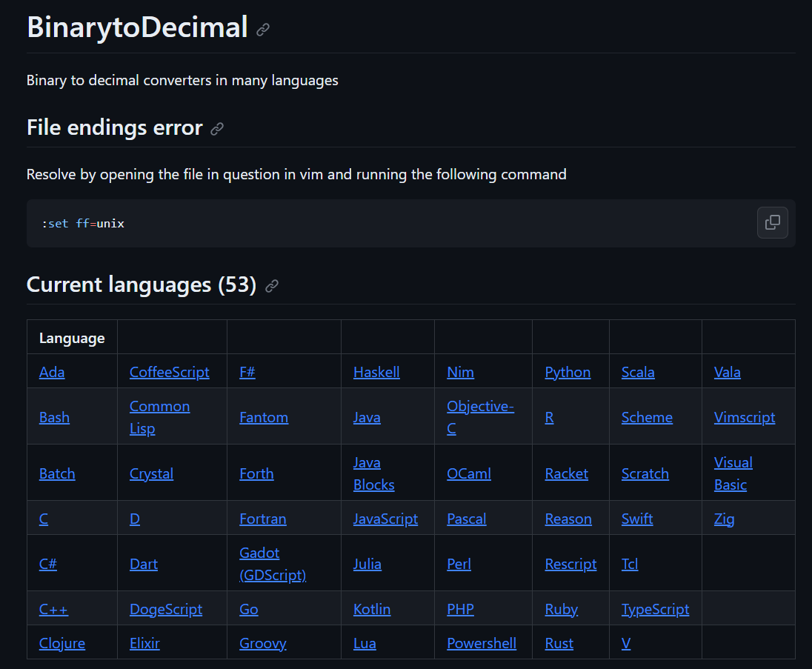
Task: Select the Python link
Action: 568,373
